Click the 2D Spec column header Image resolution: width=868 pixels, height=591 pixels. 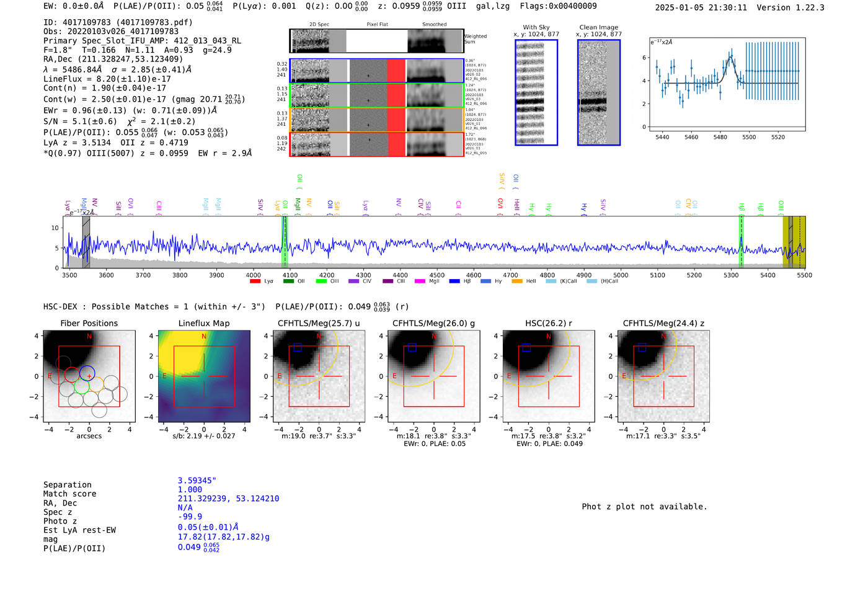tap(319, 25)
